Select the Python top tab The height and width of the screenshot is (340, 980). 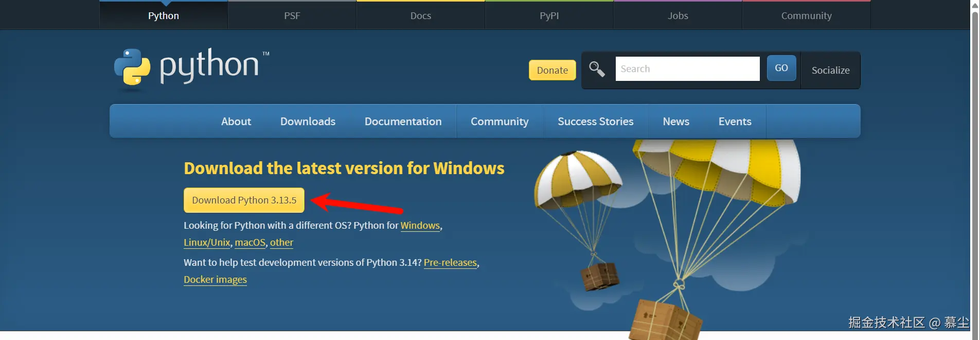coord(164,15)
